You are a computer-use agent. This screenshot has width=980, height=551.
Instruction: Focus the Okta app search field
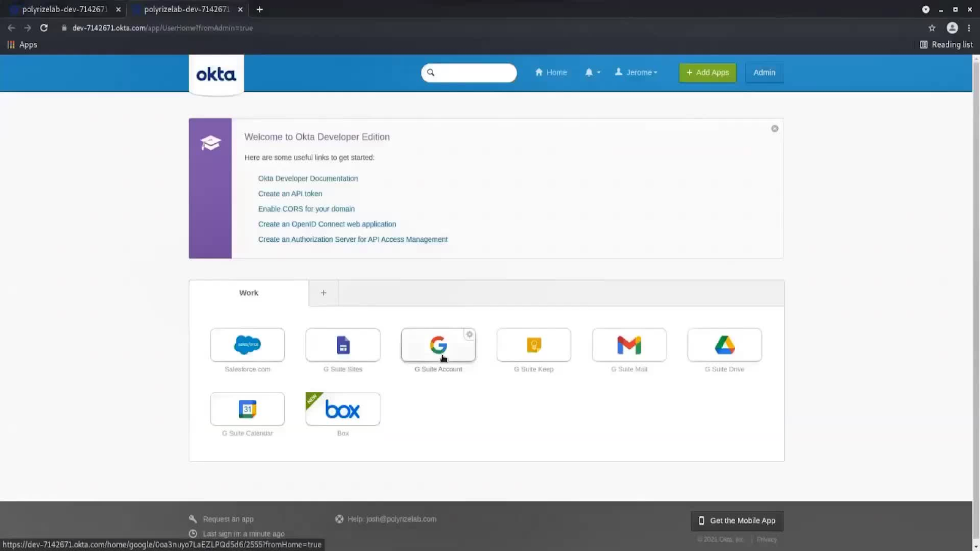pos(469,72)
